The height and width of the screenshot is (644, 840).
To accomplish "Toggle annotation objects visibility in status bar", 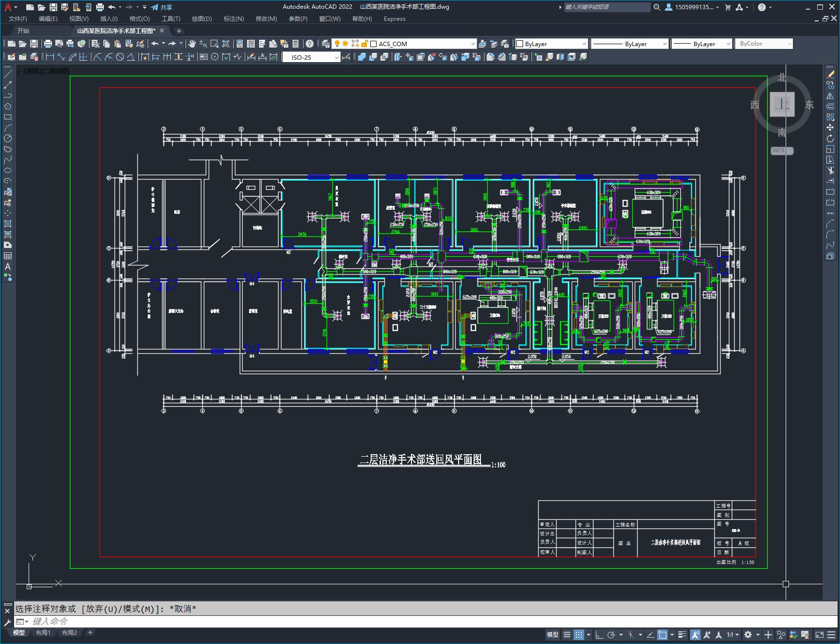I will pyautogui.click(x=695, y=634).
